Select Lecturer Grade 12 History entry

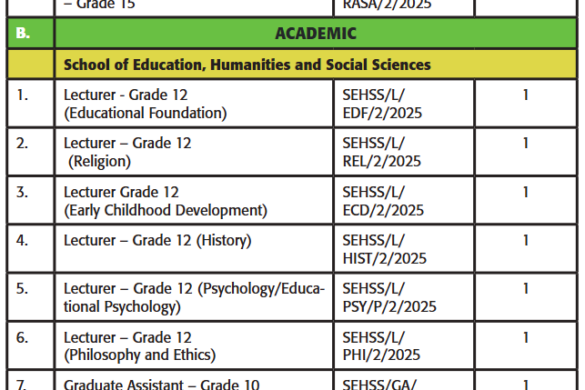pyautogui.click(x=157, y=240)
